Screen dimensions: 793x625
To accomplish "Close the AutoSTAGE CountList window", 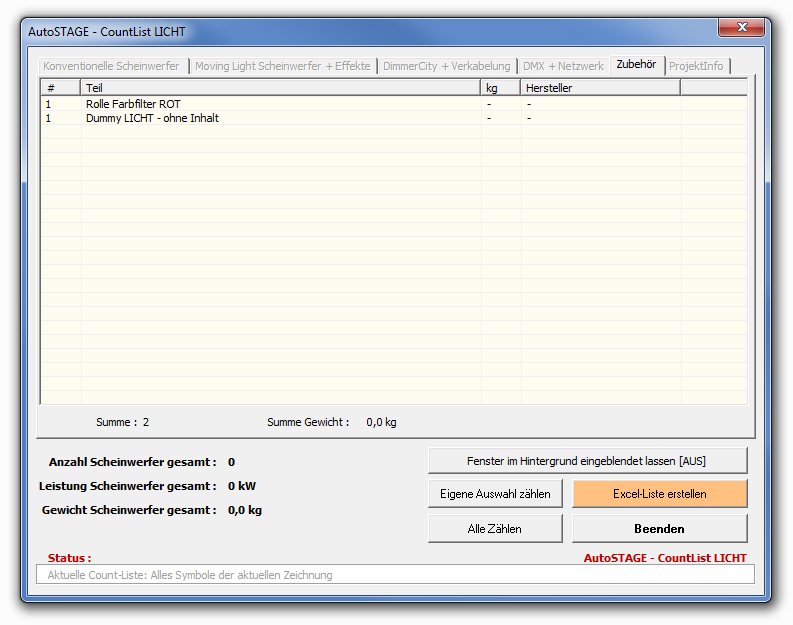I will point(741,27).
